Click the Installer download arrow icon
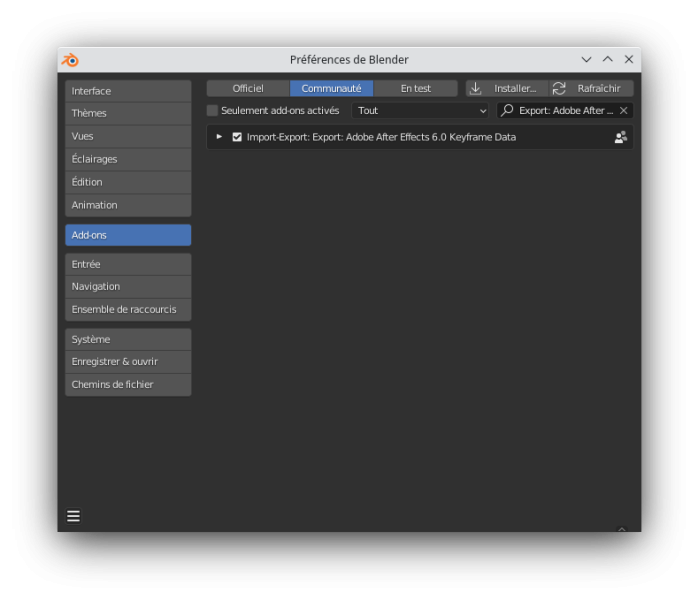Screen dimensions: 698x600 tap(475, 88)
